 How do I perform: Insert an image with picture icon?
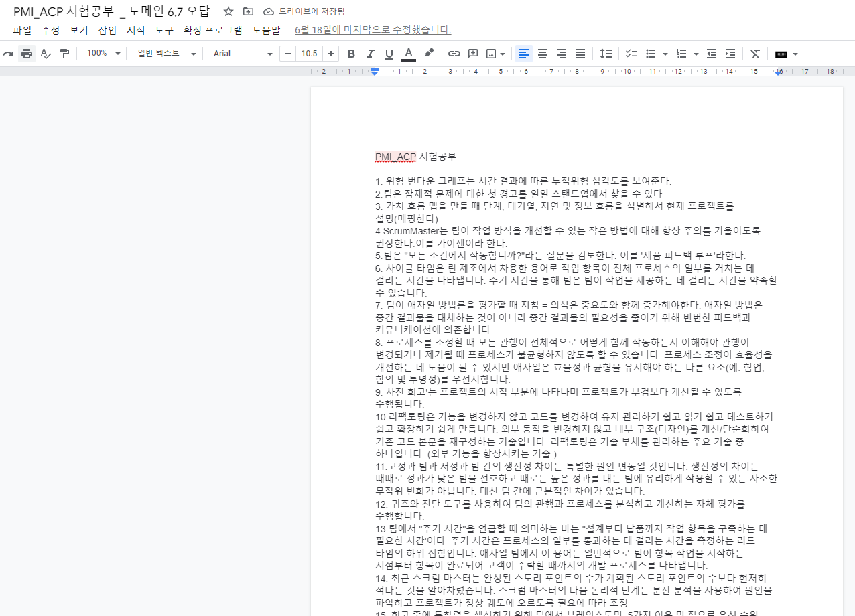pos(491,54)
